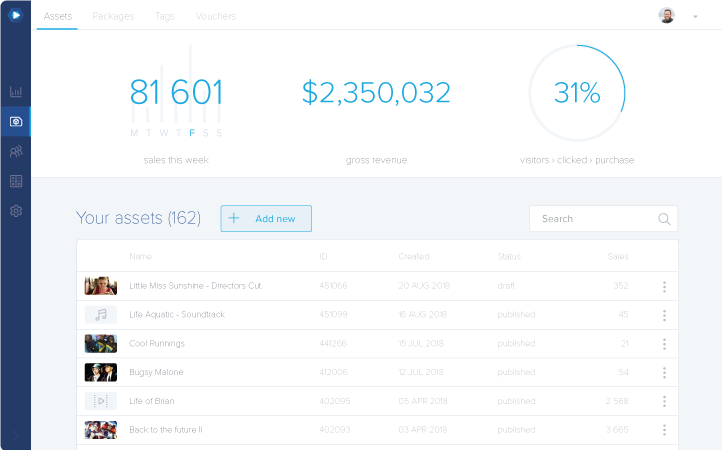Sort by the ID column header
The image size is (722, 450).
[323, 256]
